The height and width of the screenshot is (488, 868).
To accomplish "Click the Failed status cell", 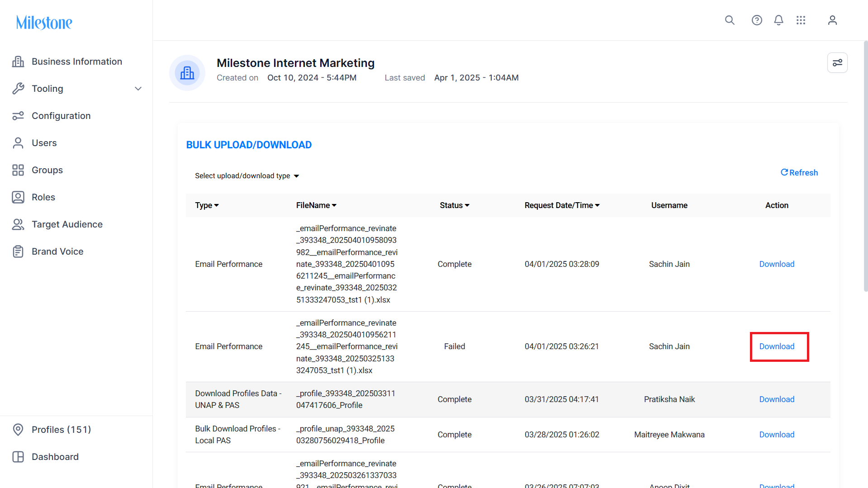I will pyautogui.click(x=455, y=346).
